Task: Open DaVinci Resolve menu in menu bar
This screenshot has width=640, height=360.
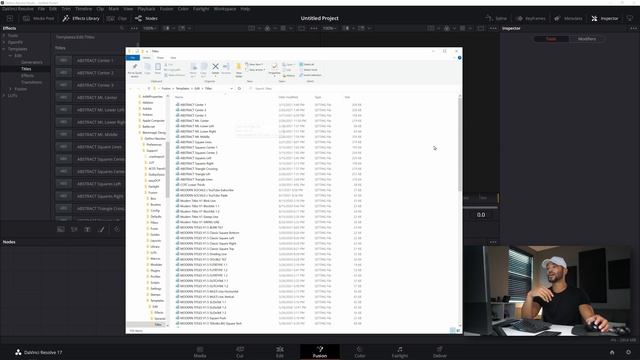Action: (x=18, y=9)
